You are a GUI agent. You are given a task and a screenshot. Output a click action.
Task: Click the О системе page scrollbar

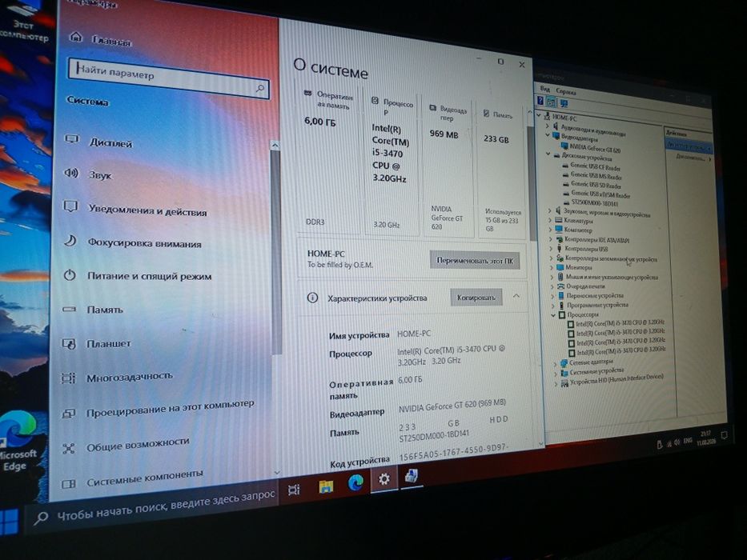531,183
